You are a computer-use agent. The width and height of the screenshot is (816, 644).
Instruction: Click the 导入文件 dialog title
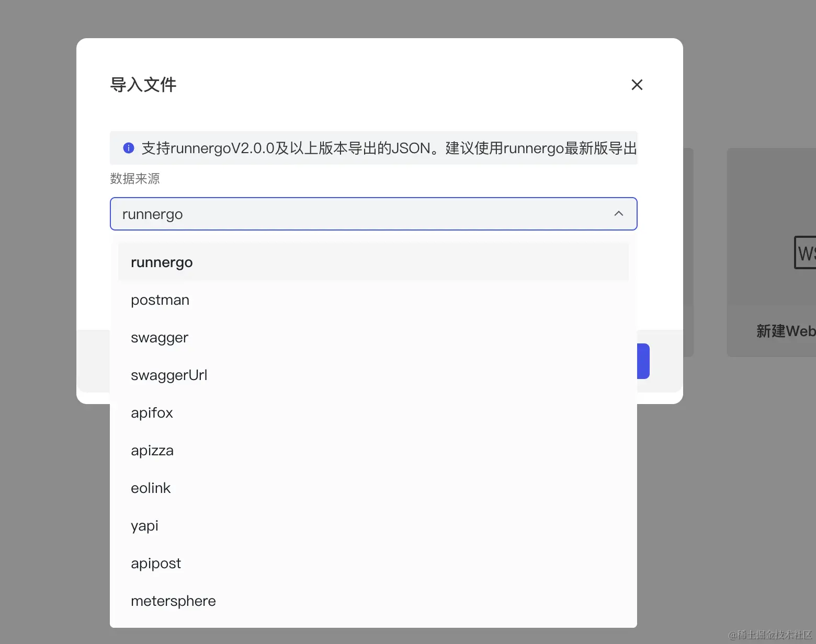tap(143, 85)
